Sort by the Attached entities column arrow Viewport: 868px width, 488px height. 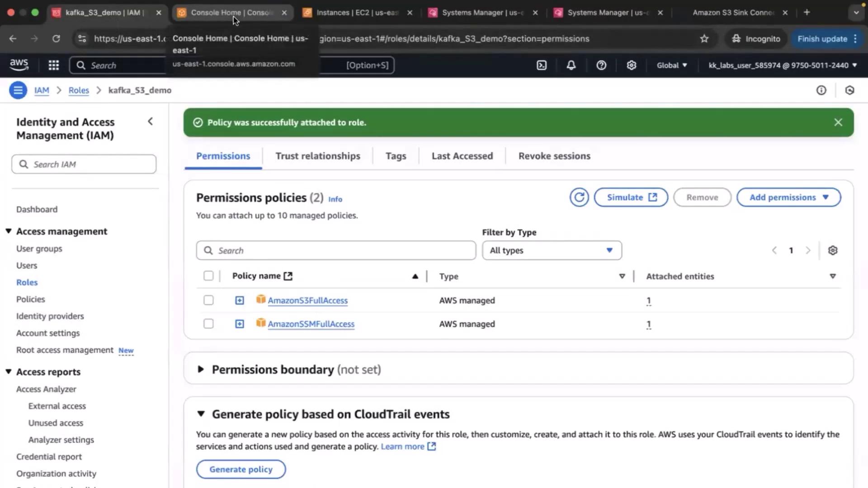coord(833,276)
